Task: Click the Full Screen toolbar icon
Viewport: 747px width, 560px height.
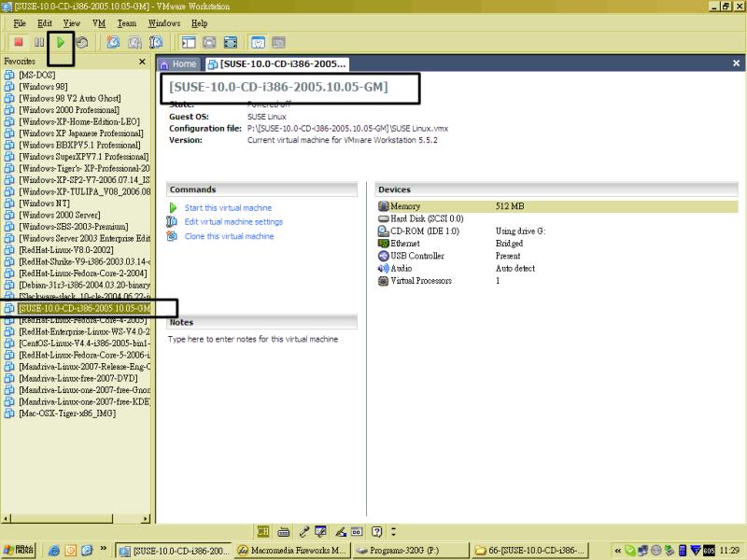Action: pyautogui.click(x=231, y=42)
